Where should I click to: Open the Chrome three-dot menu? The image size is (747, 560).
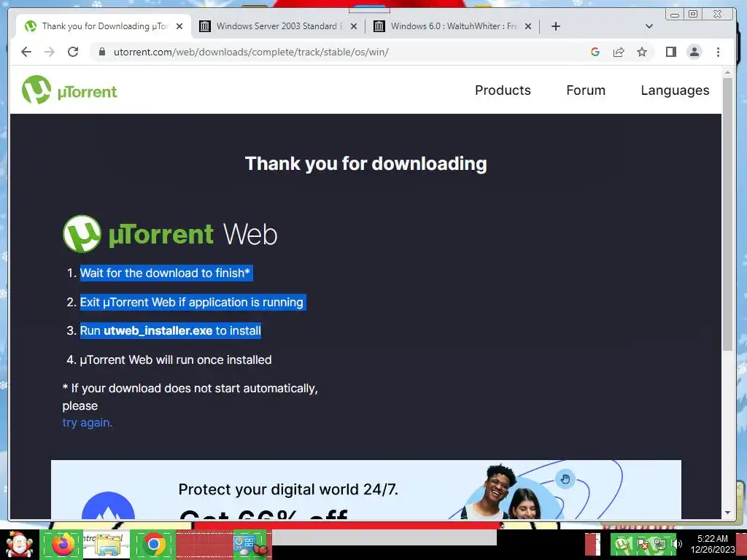718,52
